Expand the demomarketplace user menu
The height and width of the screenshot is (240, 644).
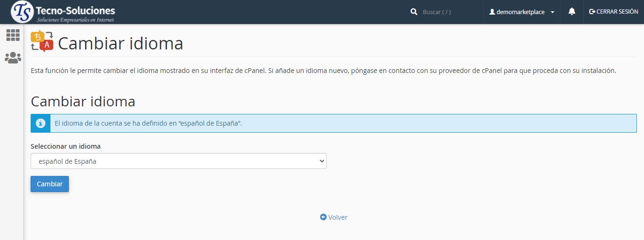[520, 12]
